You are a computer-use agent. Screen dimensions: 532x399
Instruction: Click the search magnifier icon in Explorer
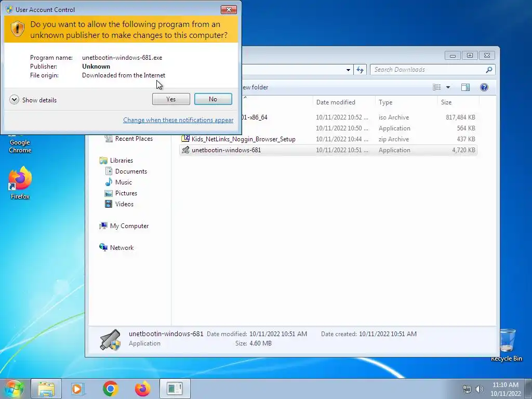pos(489,70)
